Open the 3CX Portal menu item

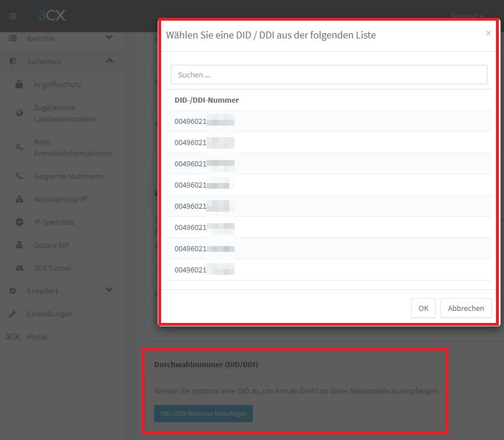point(37,337)
